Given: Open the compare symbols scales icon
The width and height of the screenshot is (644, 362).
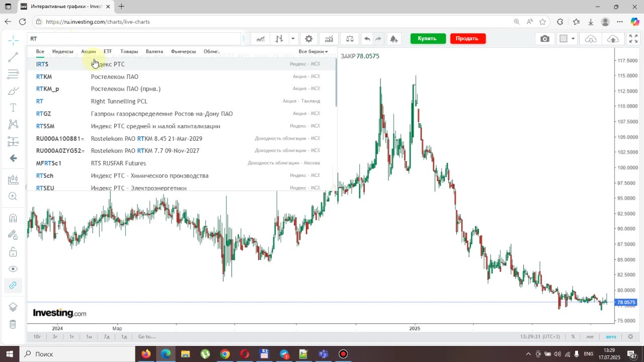Looking at the screenshot, I should (x=350, y=39).
